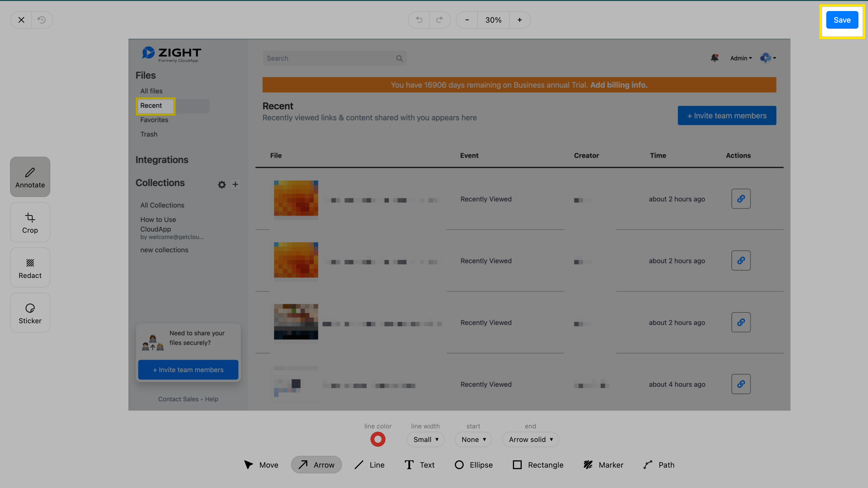868x488 pixels.
Task: Open Trash in the sidebar
Action: click(149, 134)
